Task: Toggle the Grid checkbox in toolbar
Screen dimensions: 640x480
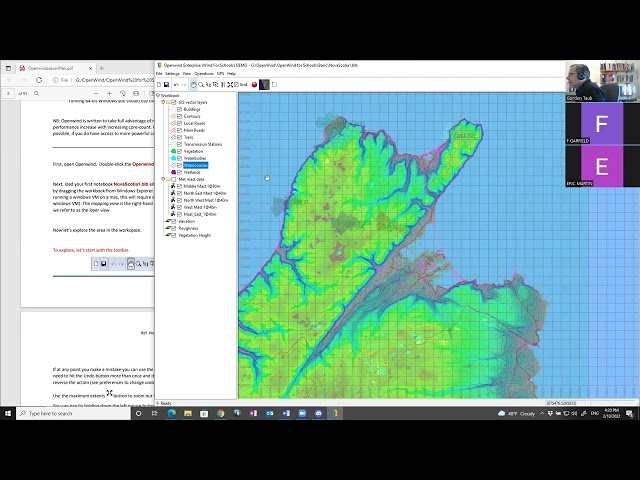Action: (236, 84)
